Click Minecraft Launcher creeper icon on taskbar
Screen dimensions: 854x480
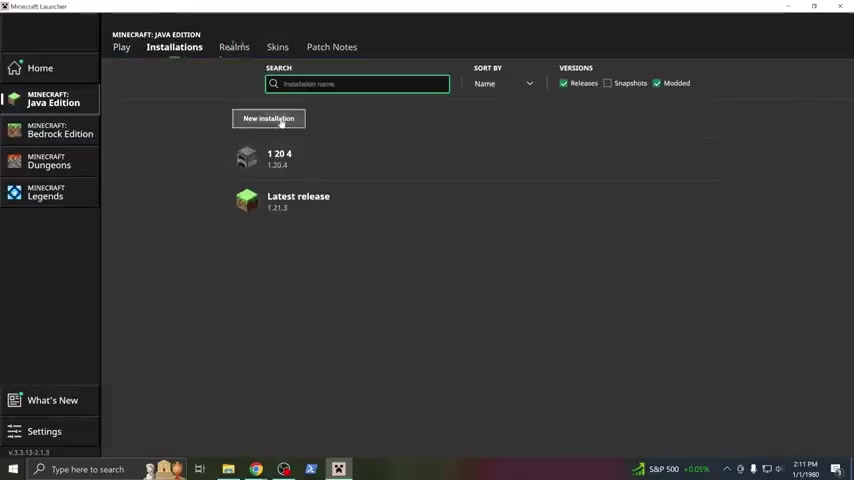coord(339,469)
